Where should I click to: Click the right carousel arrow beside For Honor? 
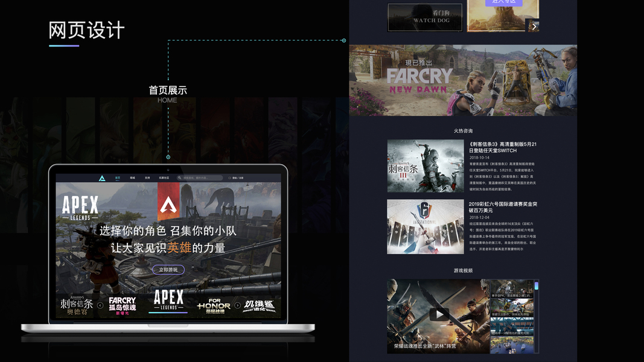click(x=237, y=305)
